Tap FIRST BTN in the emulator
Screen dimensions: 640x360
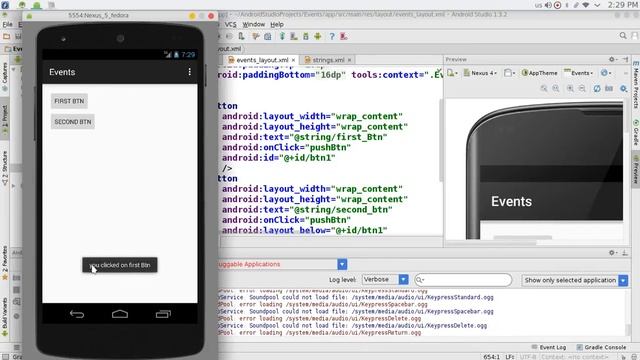point(69,101)
